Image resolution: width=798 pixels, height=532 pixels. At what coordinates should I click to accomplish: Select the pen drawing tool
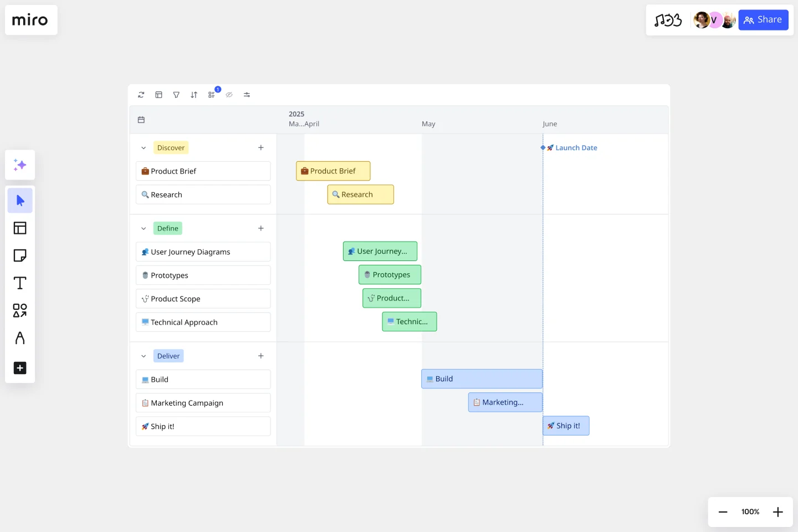[20, 338]
